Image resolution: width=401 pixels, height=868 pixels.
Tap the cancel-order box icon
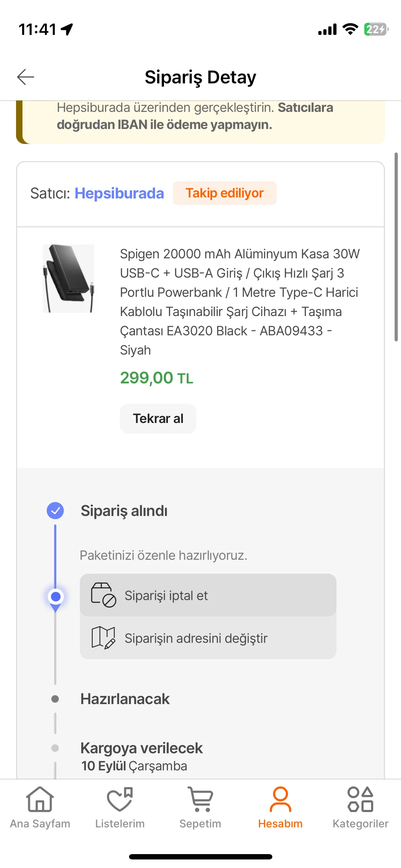[x=103, y=595]
